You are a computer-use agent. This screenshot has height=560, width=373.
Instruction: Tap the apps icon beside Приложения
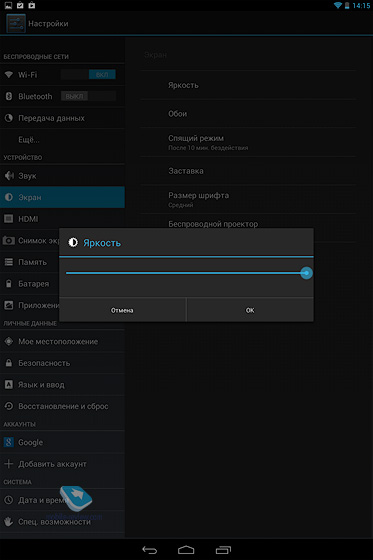pos(9,305)
